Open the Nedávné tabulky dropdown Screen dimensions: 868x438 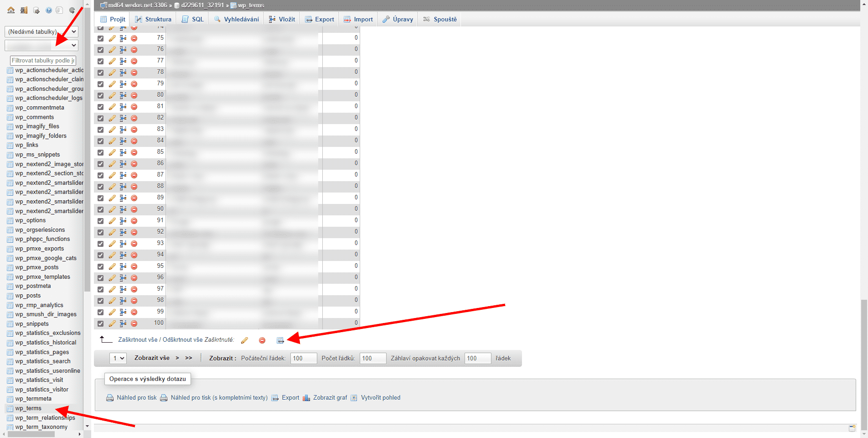point(41,31)
